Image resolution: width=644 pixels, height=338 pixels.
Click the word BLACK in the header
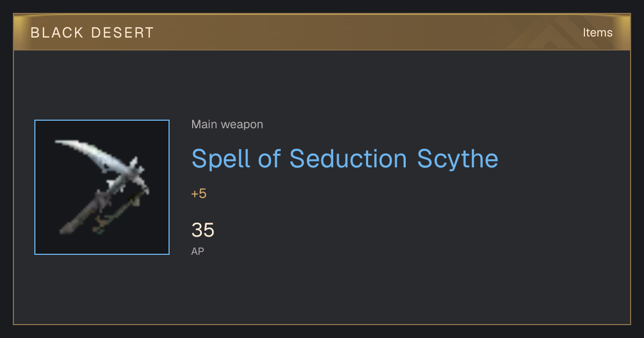tap(57, 33)
